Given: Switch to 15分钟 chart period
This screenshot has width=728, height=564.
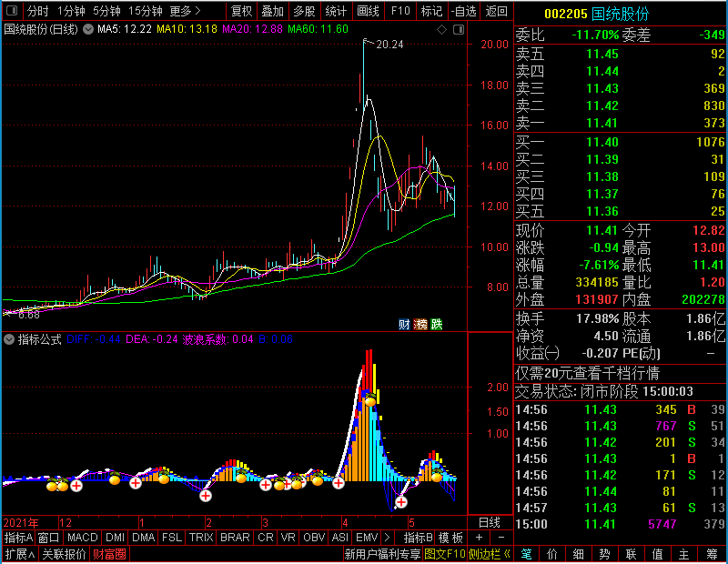Looking at the screenshot, I should click(146, 11).
